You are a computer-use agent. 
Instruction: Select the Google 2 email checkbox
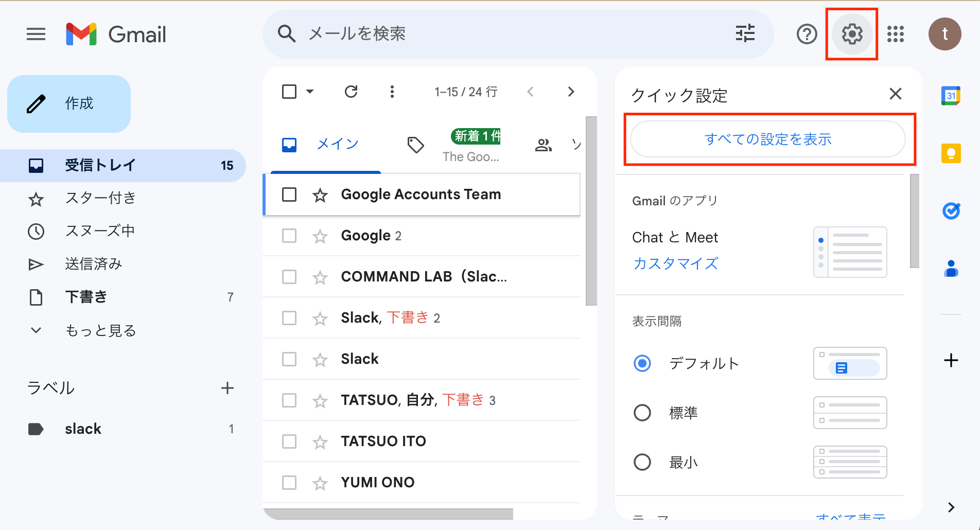click(289, 236)
